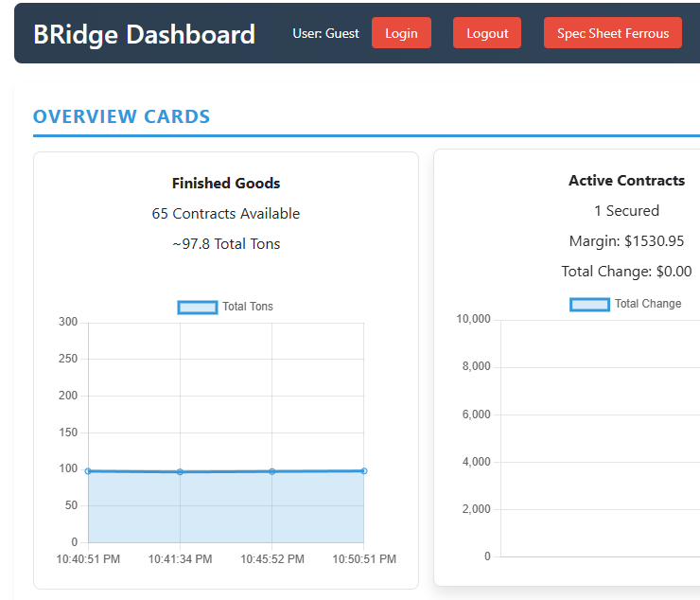
Task: Click the Active Contracts card title
Action: point(626,181)
